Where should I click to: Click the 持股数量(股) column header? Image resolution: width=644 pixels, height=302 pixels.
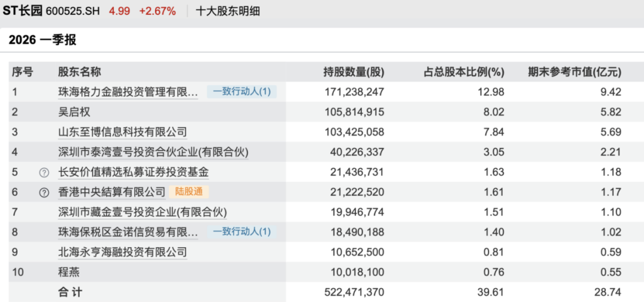point(354,72)
